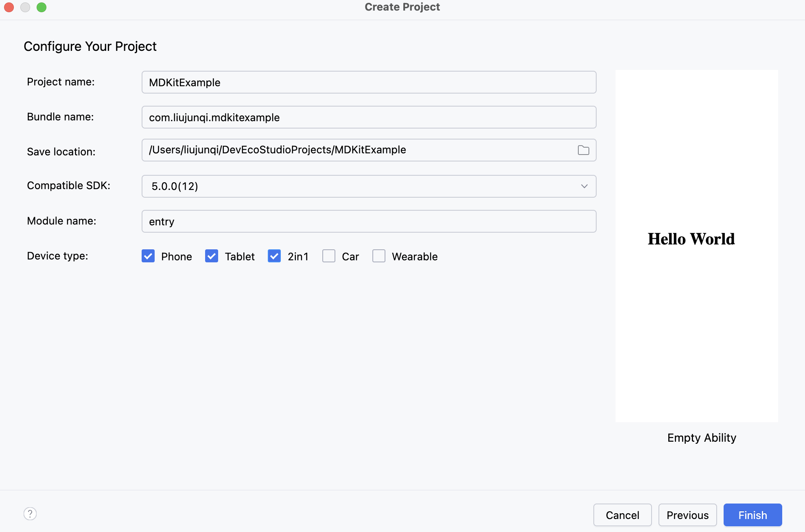Open the 5.0.0(12) SDK combo box

coord(358,186)
